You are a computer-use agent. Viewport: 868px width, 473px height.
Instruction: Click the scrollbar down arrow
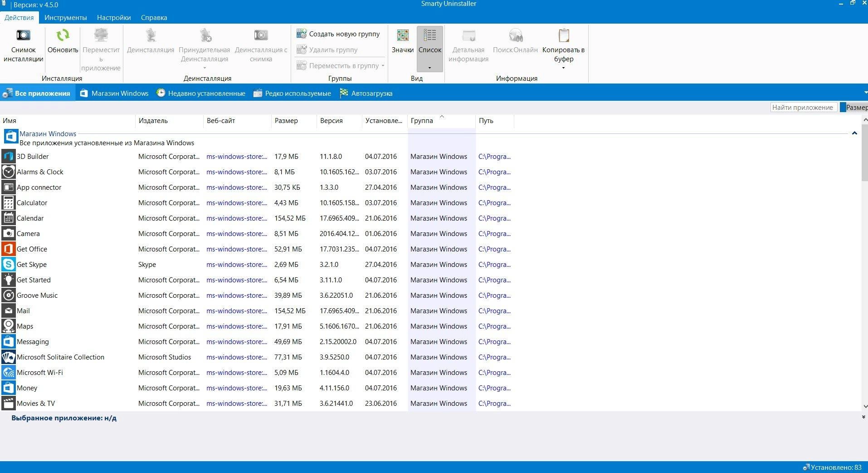click(865, 407)
